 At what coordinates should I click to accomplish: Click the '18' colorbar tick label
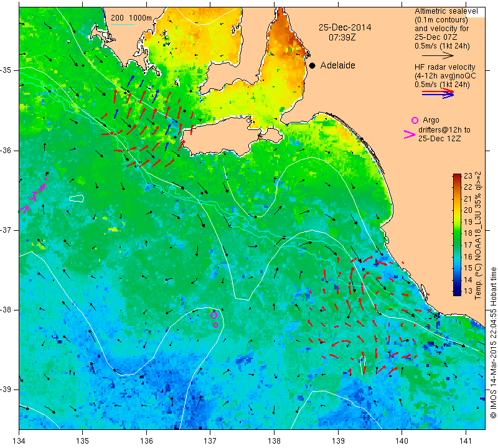pyautogui.click(x=468, y=233)
